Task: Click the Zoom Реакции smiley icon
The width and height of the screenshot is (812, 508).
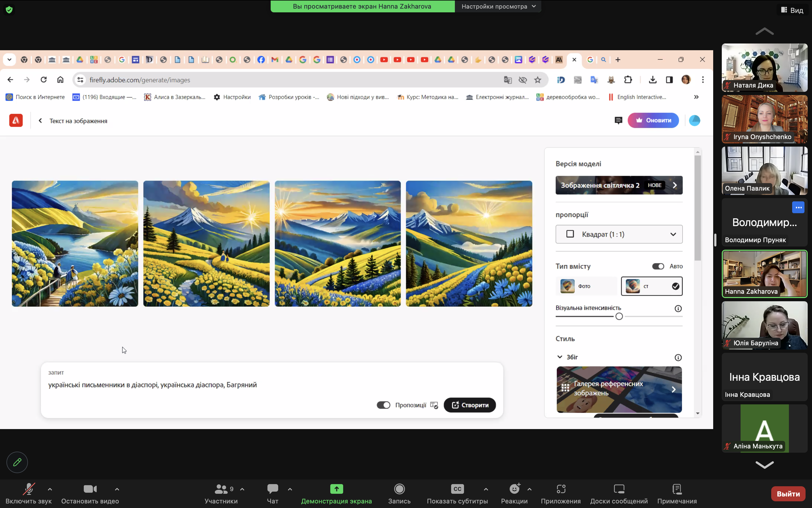Action: point(514,489)
